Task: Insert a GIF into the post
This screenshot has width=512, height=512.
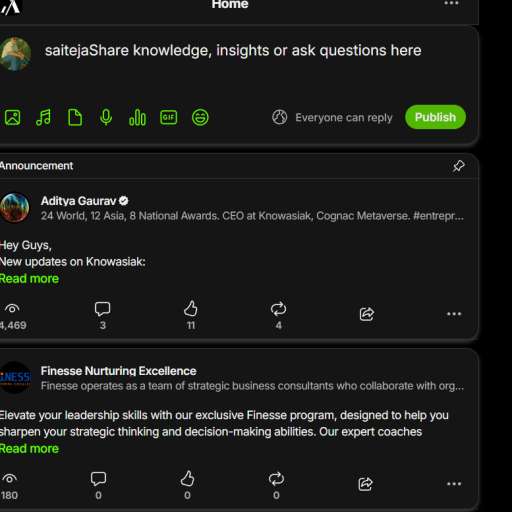Action: [x=169, y=117]
